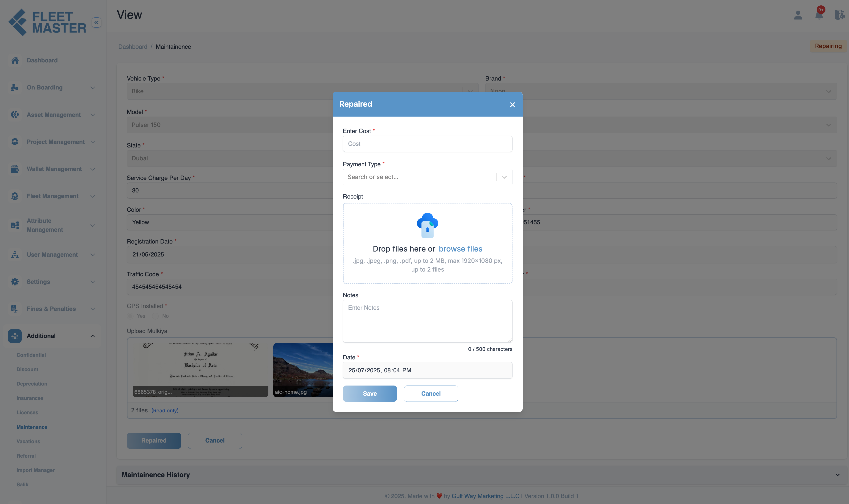Expand the Project Management menu chevron
This screenshot has height=504, width=849.
[x=92, y=142]
